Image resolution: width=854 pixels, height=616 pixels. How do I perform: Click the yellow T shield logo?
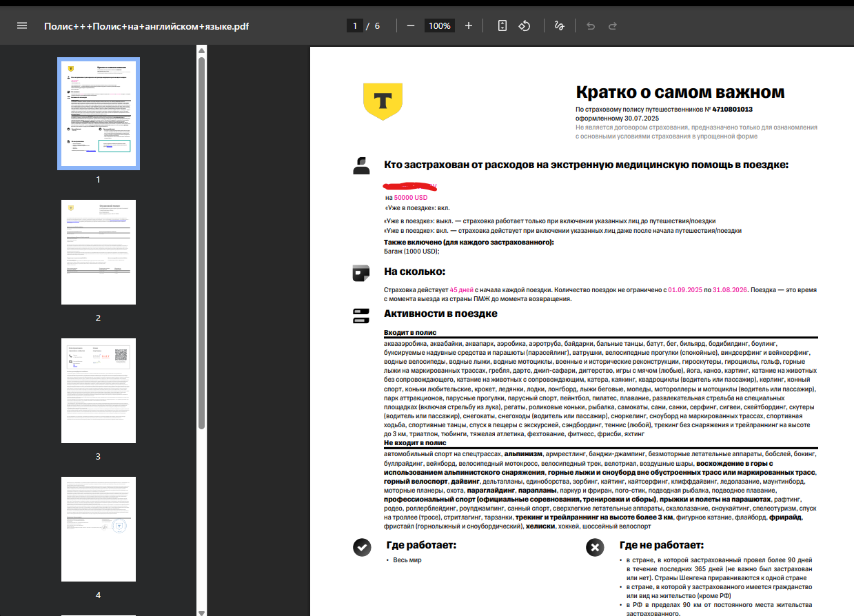coord(383,101)
